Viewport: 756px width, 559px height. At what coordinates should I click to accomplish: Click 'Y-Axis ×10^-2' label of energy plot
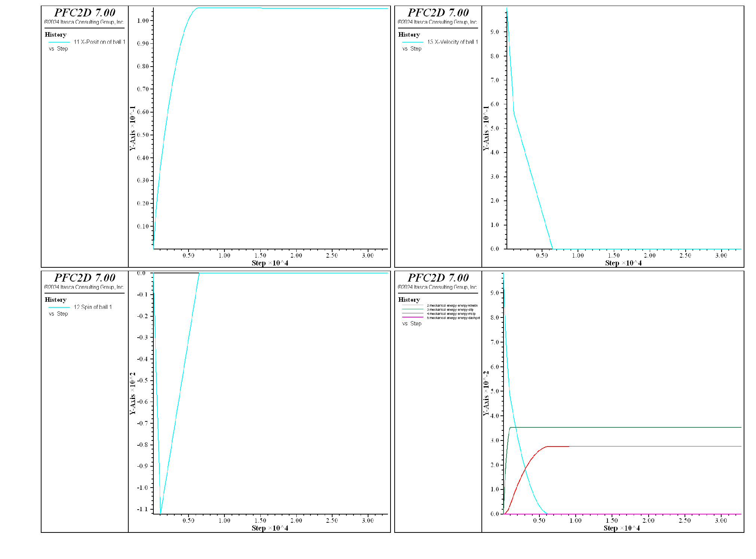(x=486, y=393)
